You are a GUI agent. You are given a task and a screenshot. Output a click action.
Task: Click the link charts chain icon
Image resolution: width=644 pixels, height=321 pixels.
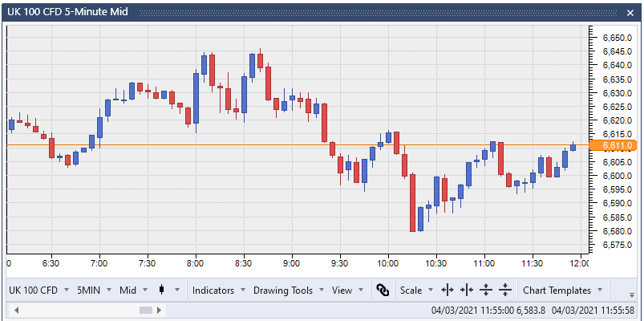[x=383, y=291]
